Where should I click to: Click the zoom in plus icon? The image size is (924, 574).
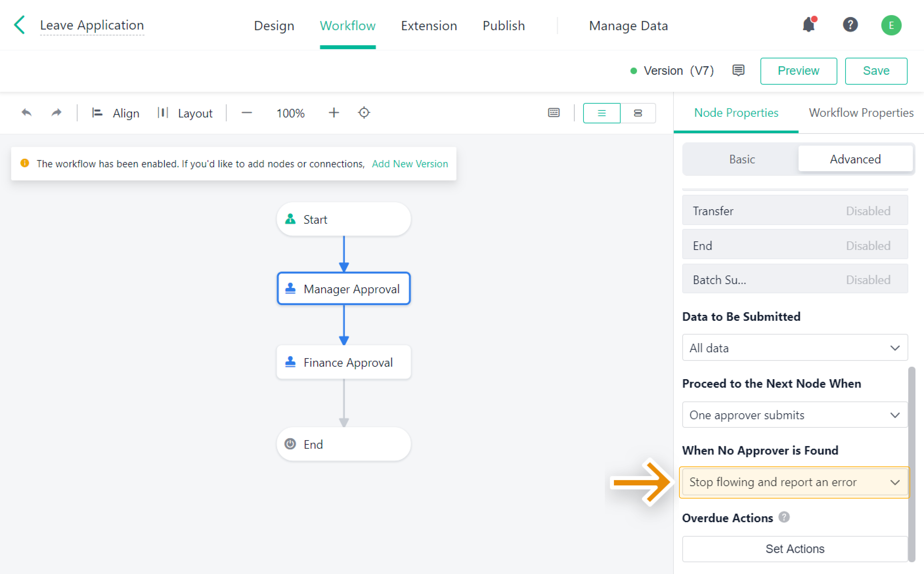click(x=334, y=113)
